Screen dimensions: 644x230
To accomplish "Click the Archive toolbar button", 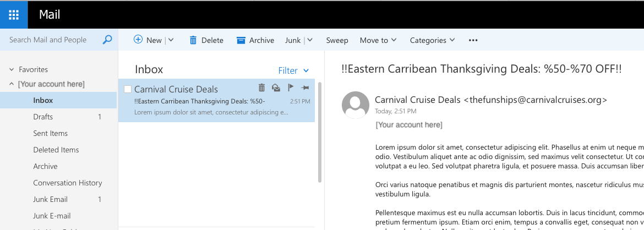I will [x=255, y=40].
